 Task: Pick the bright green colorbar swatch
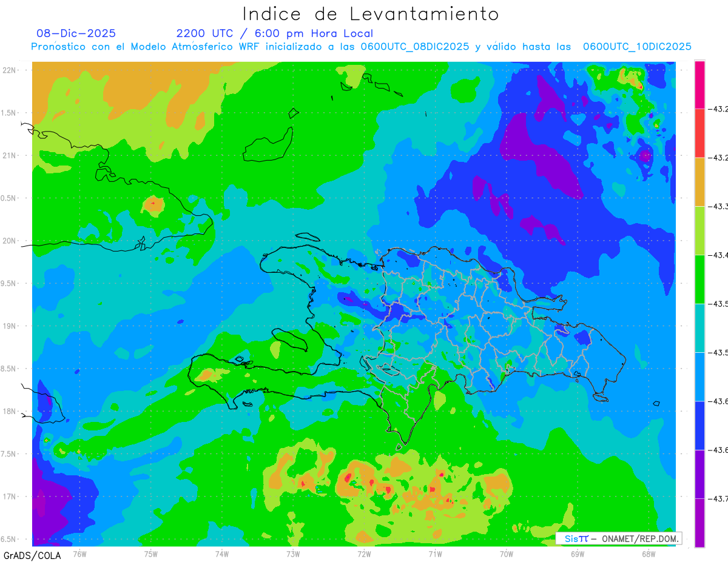pos(699,279)
